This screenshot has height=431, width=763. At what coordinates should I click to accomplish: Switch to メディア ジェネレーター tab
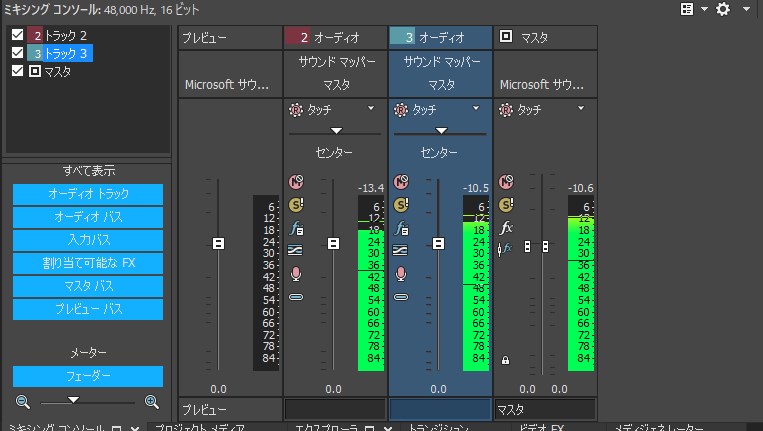658,428
